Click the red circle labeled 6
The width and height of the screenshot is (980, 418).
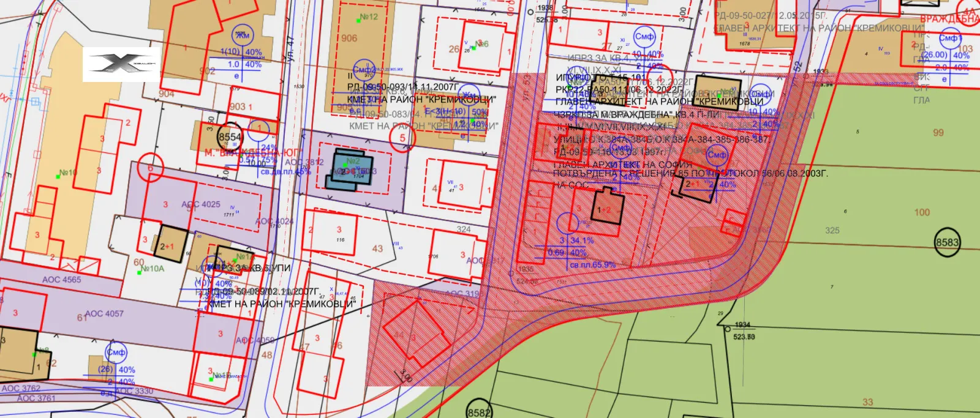(150, 168)
